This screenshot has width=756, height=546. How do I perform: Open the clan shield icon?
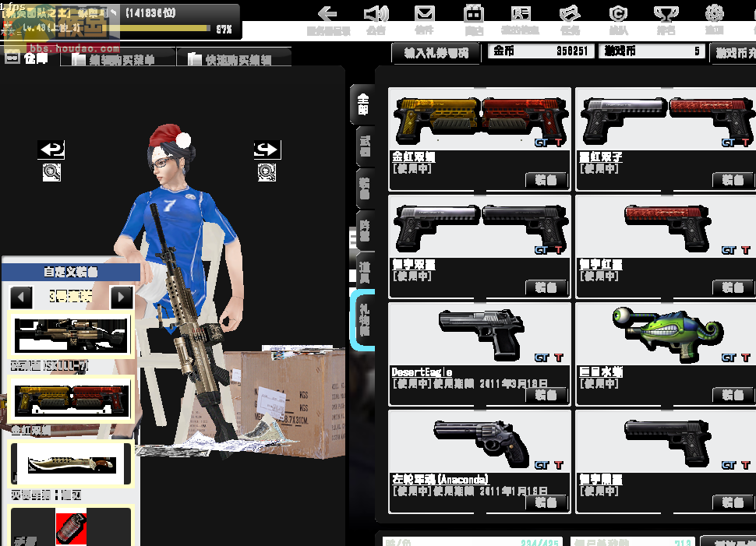point(618,14)
